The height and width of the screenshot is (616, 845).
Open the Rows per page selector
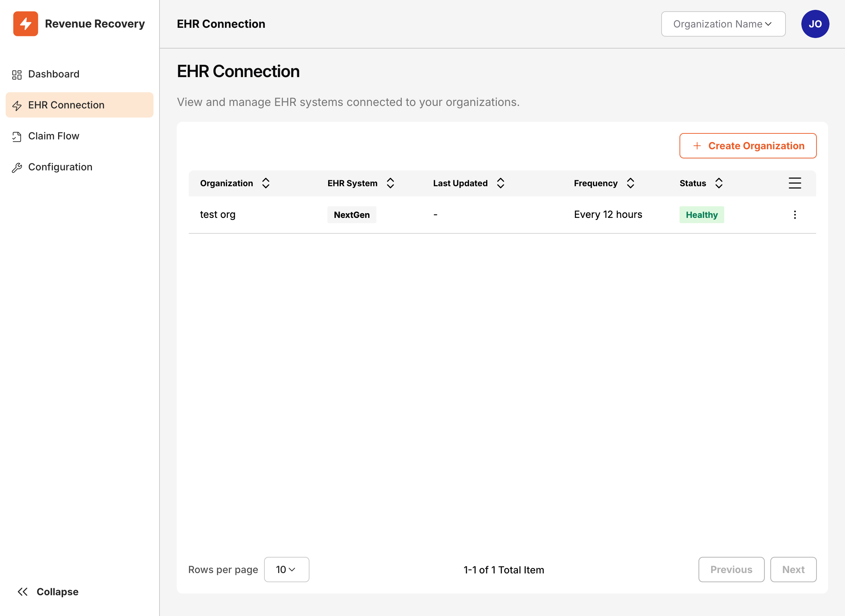click(x=286, y=570)
